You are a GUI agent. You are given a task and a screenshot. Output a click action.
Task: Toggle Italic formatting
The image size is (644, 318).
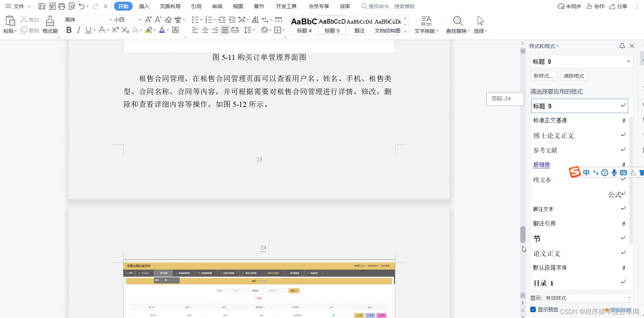tap(78, 30)
